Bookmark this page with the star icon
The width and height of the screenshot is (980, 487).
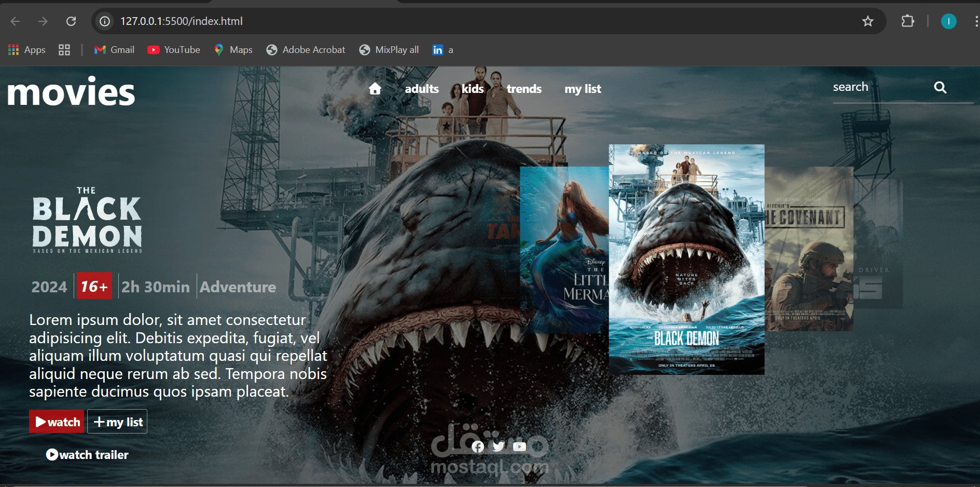(x=868, y=21)
